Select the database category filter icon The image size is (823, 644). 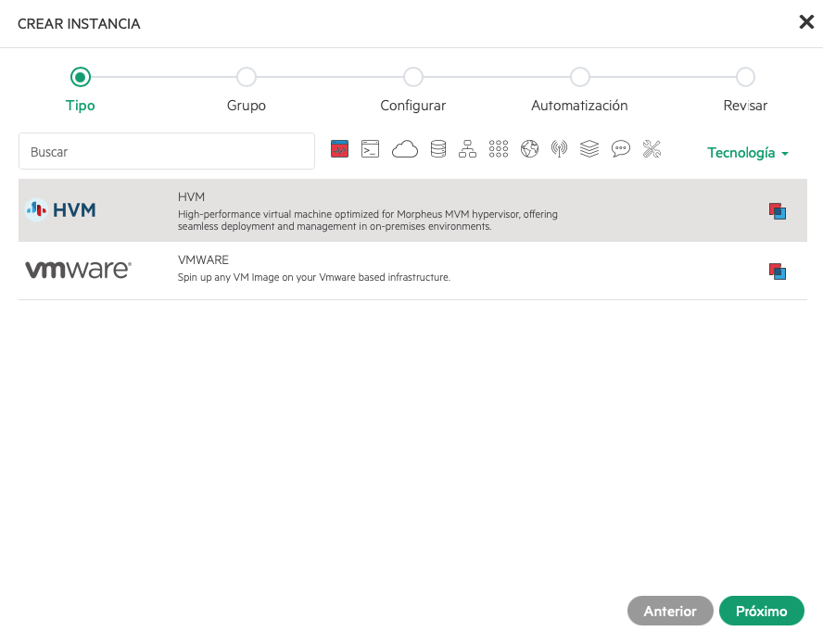pyautogui.click(x=437, y=148)
